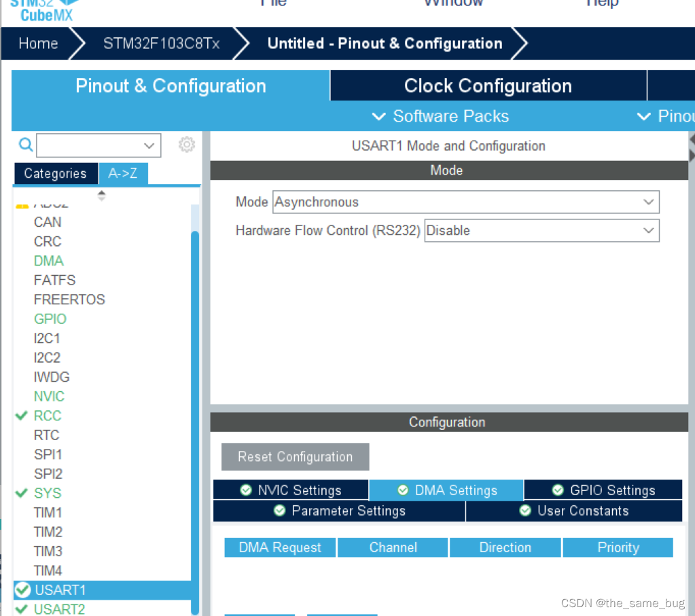Click the check icon on User Constants tab

pos(524,511)
